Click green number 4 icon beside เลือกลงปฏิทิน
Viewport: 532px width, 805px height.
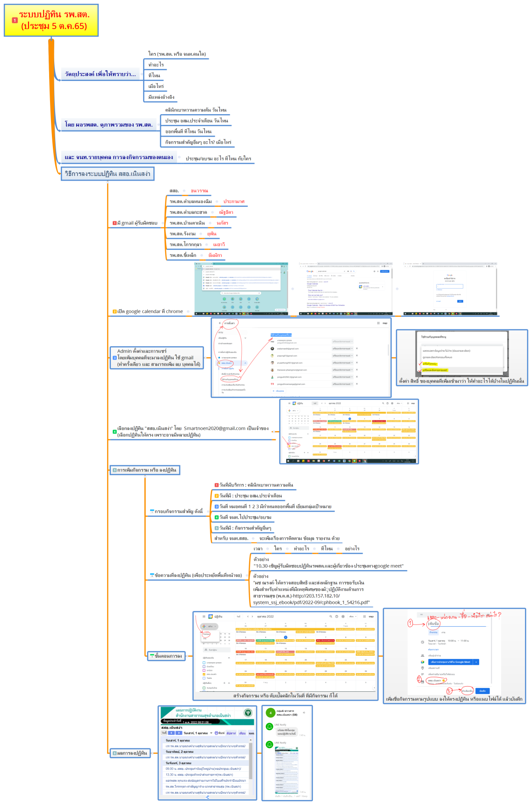pos(115,432)
